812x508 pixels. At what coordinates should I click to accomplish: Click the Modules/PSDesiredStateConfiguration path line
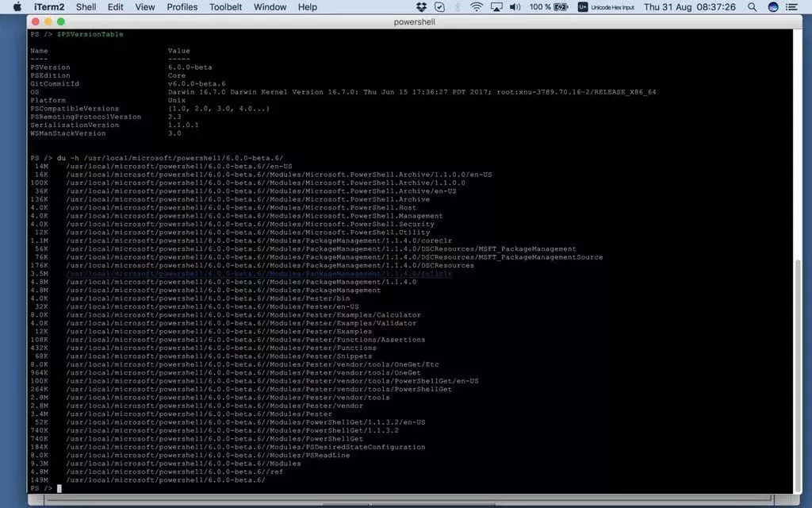coord(246,447)
